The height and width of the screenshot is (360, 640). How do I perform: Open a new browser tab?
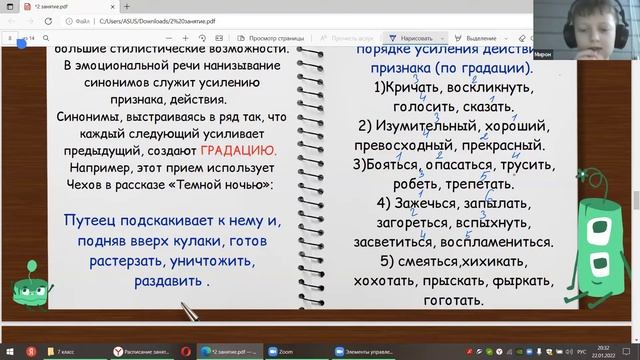pyautogui.click(x=127, y=7)
